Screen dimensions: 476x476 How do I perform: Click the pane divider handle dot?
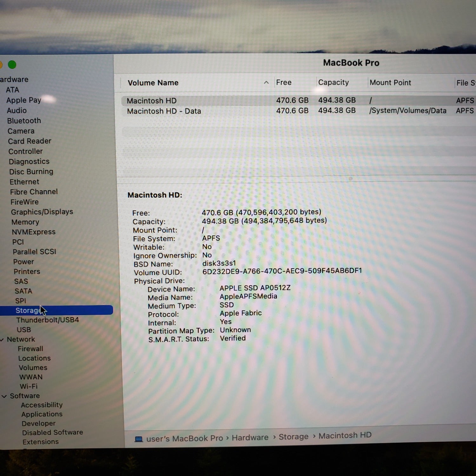351,178
